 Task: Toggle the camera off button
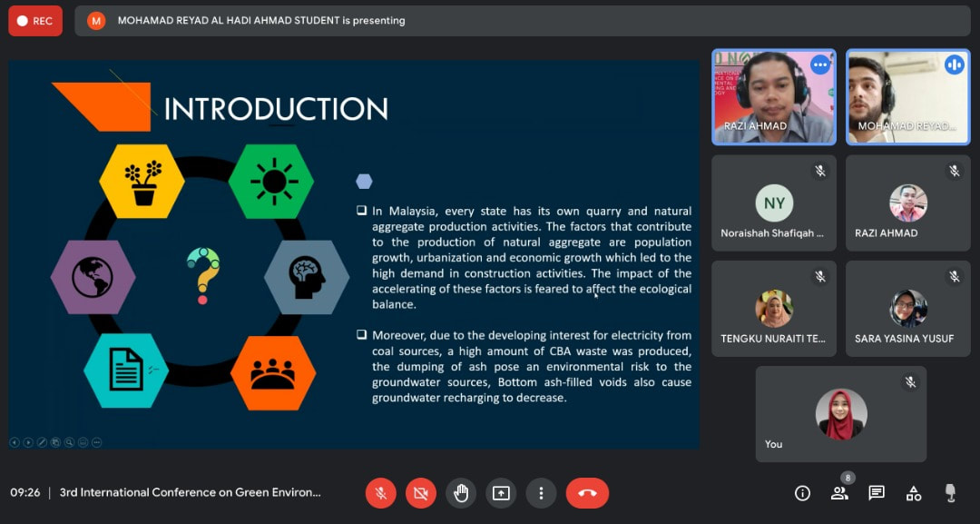[x=421, y=493]
